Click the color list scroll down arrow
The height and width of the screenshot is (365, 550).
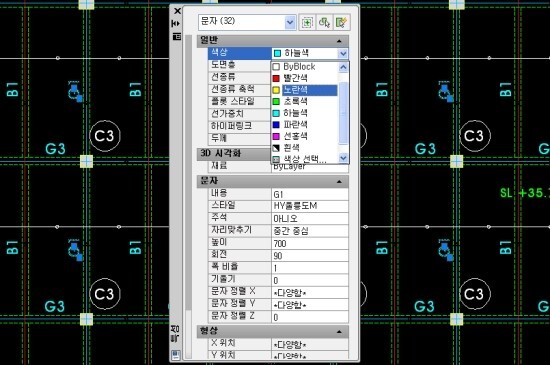click(343, 158)
